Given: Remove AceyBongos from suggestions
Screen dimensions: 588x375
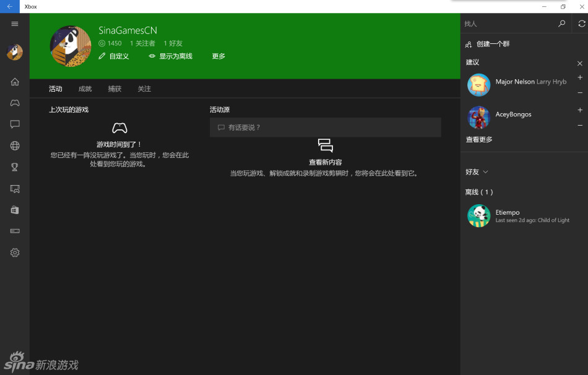Looking at the screenshot, I should (x=580, y=126).
